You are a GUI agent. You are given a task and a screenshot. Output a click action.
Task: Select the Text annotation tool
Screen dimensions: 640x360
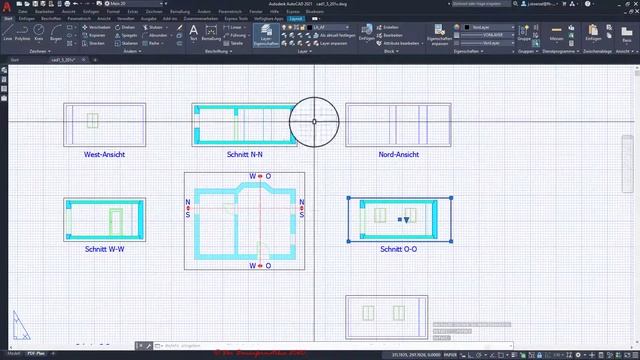[x=193, y=32]
